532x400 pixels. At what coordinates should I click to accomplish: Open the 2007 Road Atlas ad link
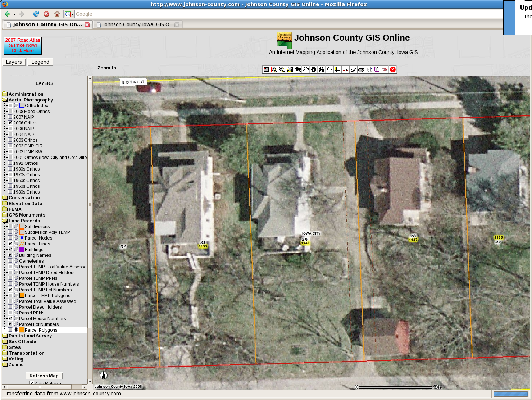tap(23, 45)
